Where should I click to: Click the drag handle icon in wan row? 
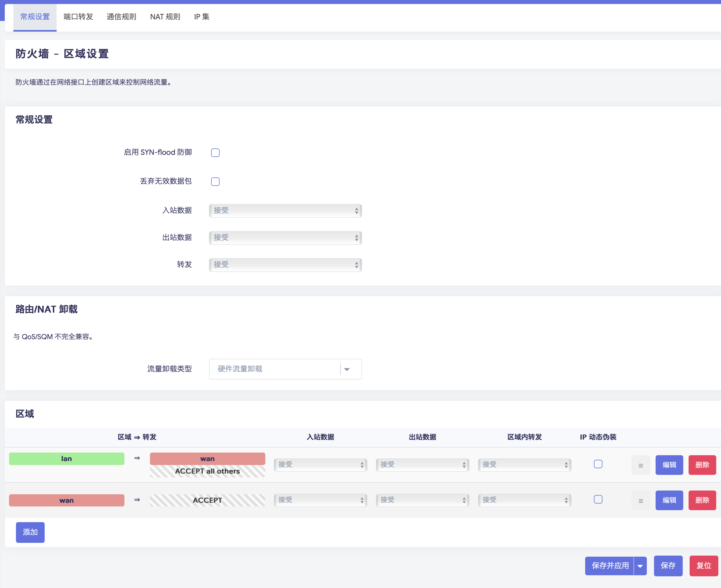(x=640, y=501)
